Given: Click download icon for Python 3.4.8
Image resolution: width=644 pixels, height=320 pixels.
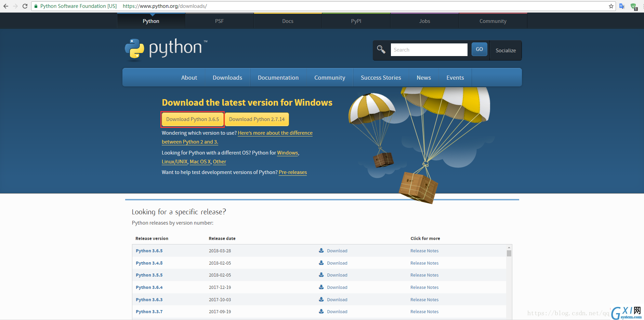Looking at the screenshot, I should (x=321, y=263).
